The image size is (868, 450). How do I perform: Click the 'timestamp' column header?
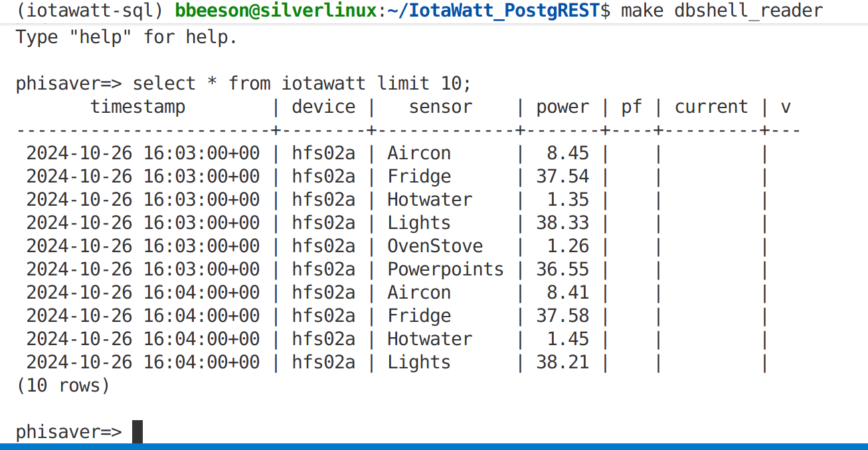tap(137, 107)
